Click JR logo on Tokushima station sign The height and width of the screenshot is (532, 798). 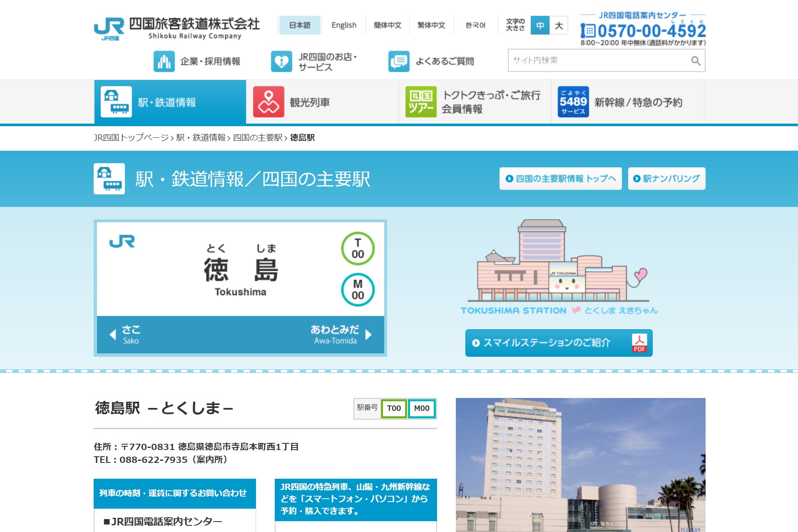(x=122, y=241)
